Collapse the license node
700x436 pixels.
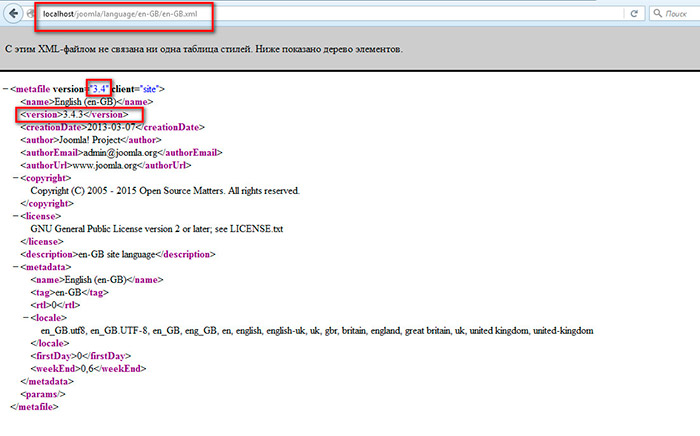[x=15, y=216]
